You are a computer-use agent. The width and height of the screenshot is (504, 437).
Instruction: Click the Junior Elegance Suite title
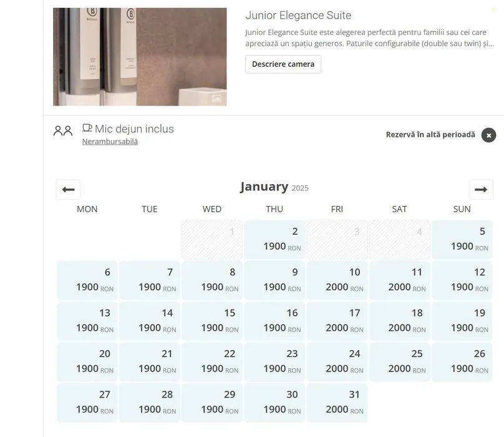tap(298, 15)
